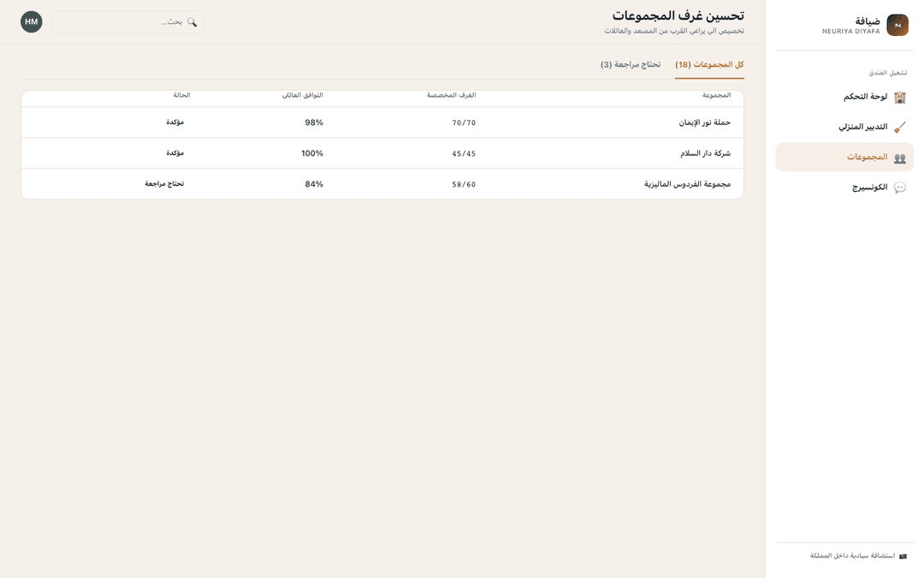924x578 pixels.
Task: Click inside the بحث search field
Action: click(x=127, y=21)
